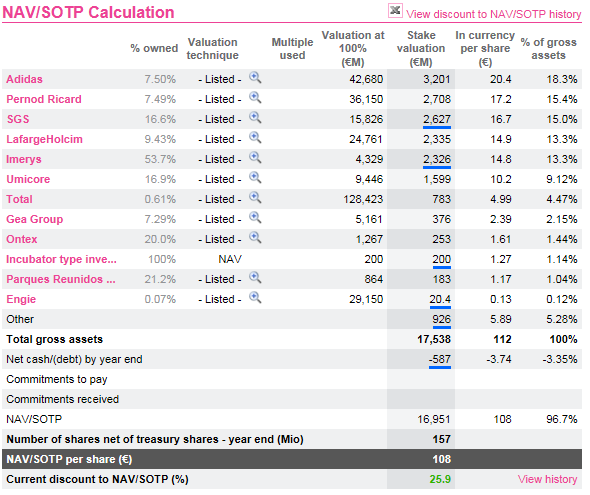Click the Valuation technique column header

213,49
